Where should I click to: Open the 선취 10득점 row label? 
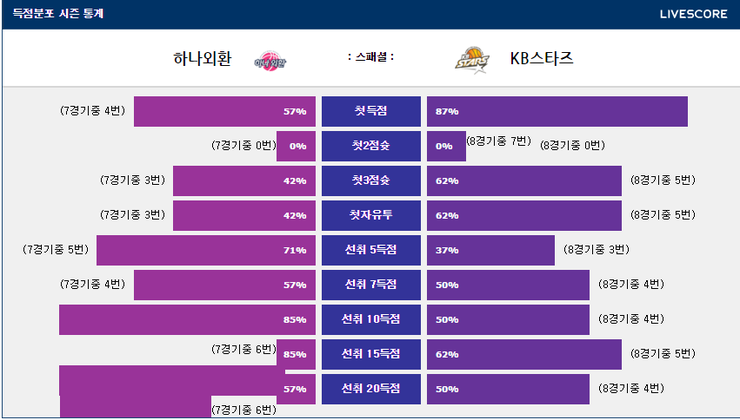coord(370,319)
